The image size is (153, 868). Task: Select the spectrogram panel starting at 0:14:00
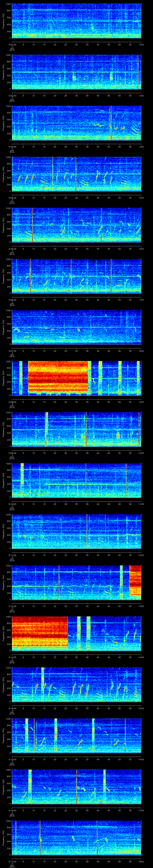[77, 685]
